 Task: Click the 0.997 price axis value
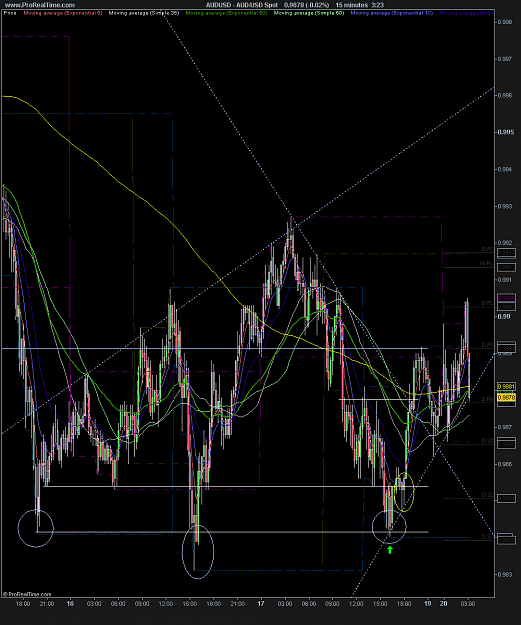504,59
